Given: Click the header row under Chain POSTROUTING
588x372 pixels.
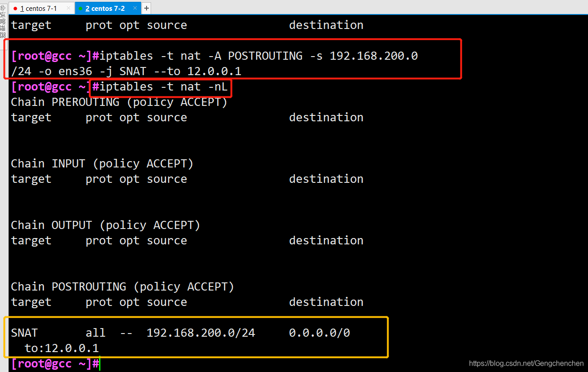Looking at the screenshot, I should [187, 302].
